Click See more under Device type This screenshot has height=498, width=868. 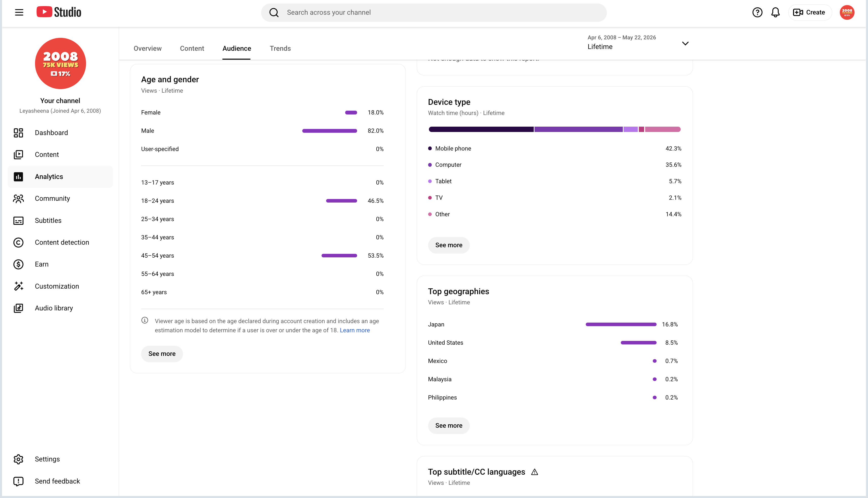[x=449, y=245]
